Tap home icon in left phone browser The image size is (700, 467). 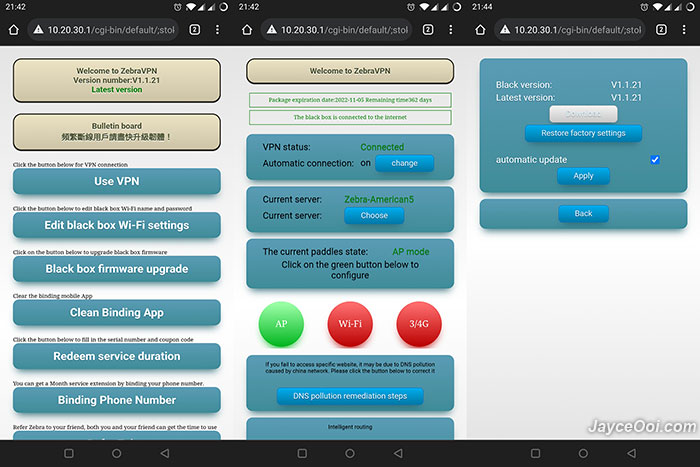[14, 30]
